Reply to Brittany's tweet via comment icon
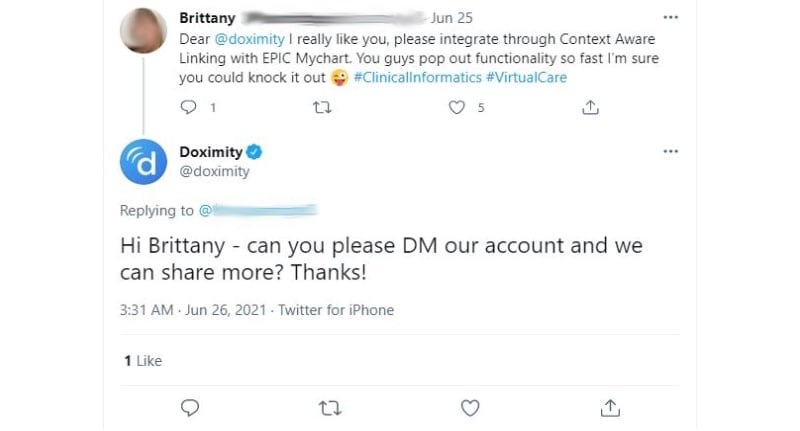Viewport: 800px width, 431px height. [x=189, y=107]
